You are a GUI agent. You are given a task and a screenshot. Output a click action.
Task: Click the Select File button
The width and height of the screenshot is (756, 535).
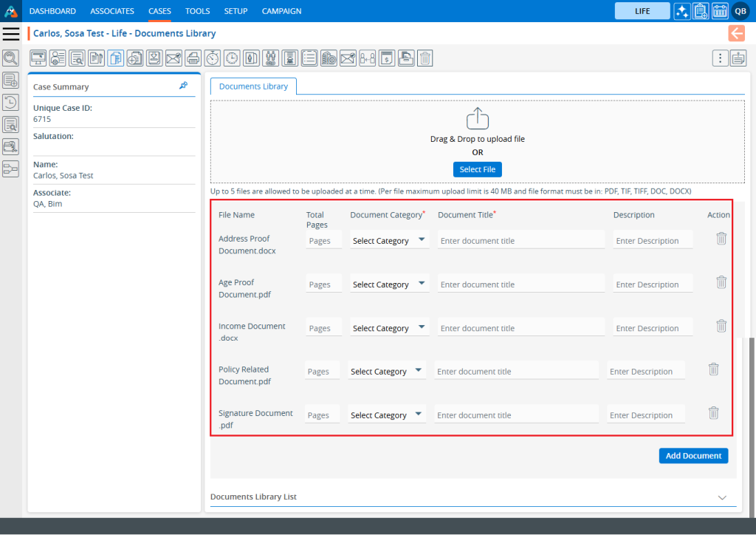click(x=478, y=170)
